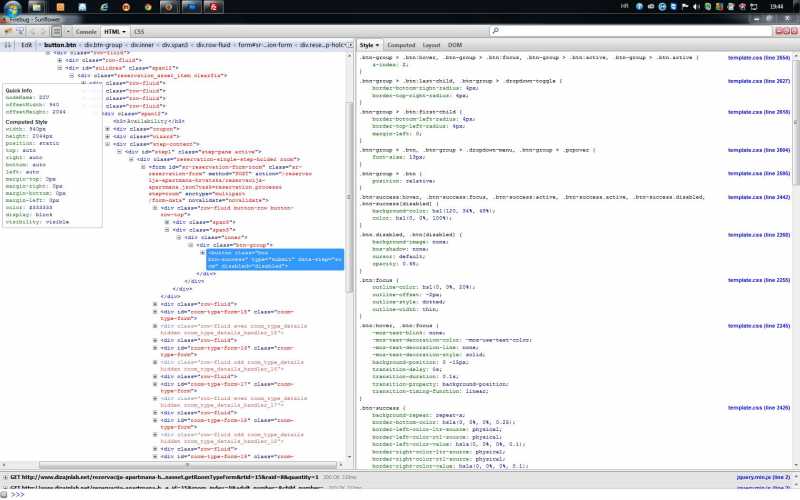Image resolution: width=800 pixels, height=500 pixels.
Task: Open the Style tab options dropdown
Action: 377,45
